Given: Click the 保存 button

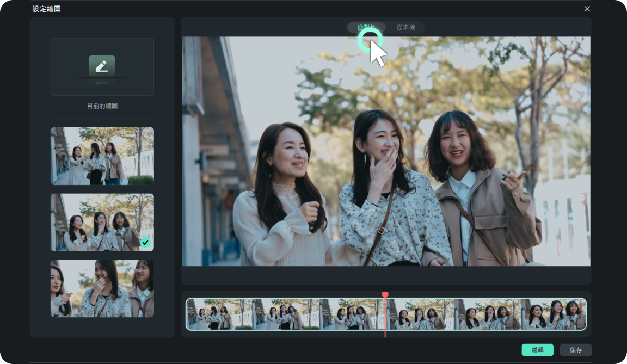Looking at the screenshot, I should 576,350.
